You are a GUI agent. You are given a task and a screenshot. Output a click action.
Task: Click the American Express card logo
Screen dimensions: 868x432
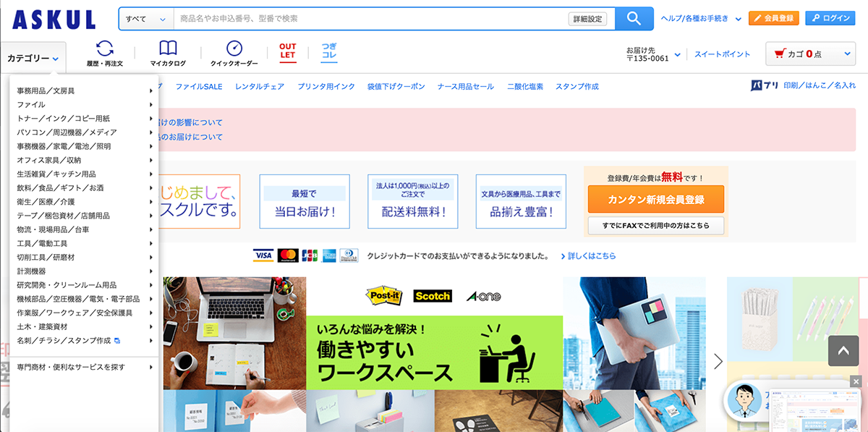pos(328,255)
